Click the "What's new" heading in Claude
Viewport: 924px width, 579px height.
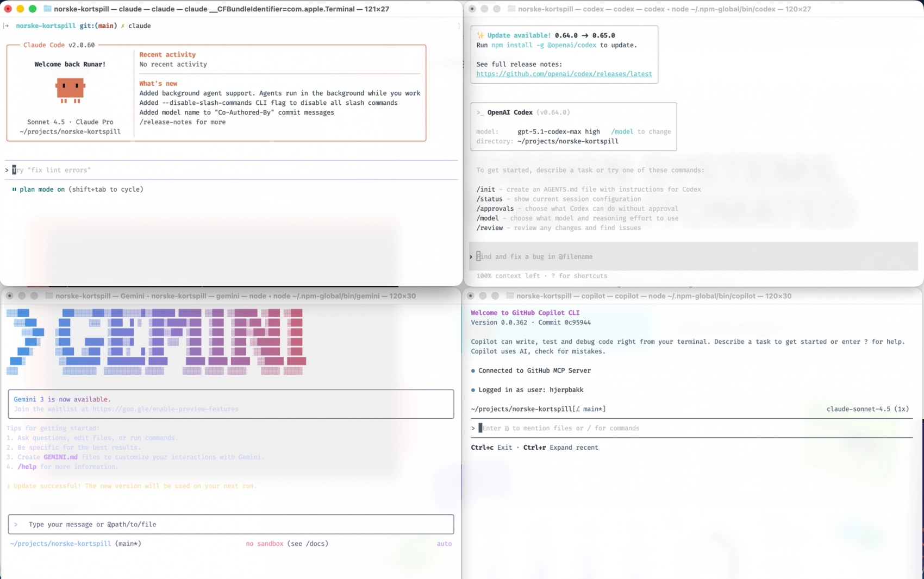[x=158, y=84]
